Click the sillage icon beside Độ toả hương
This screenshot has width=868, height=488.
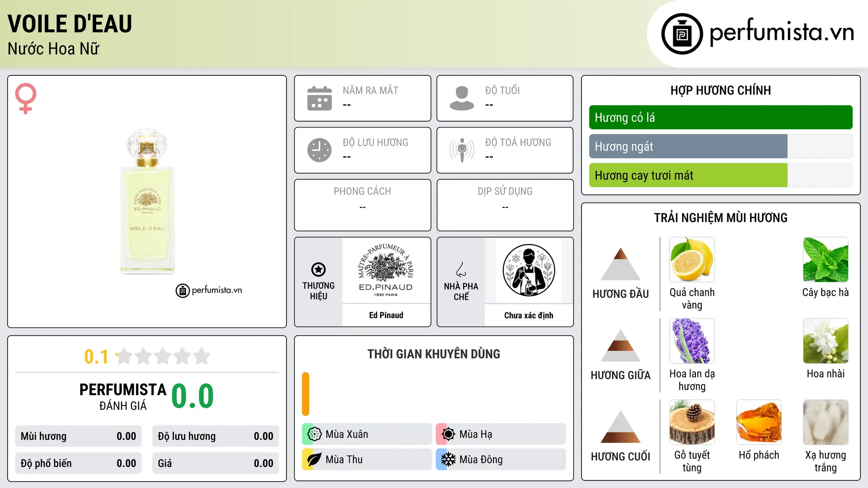462,150
